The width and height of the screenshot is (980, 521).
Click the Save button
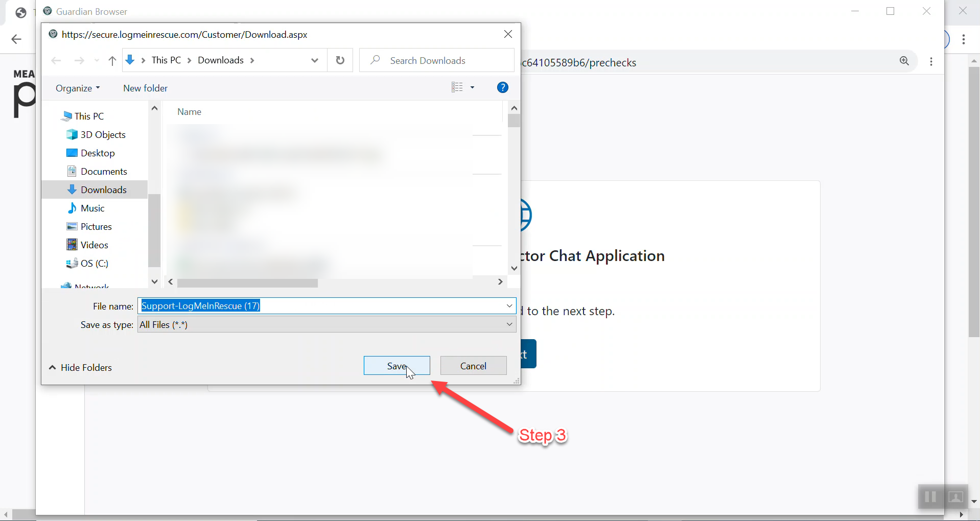click(396, 366)
